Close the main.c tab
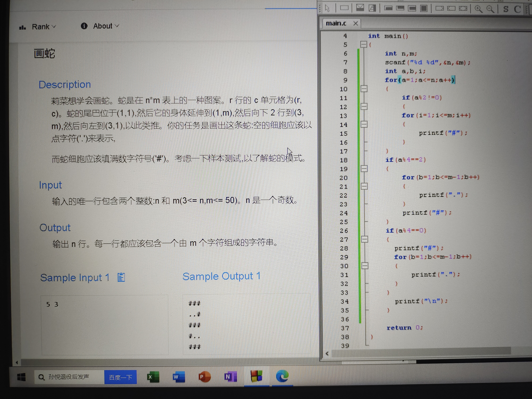 [356, 24]
